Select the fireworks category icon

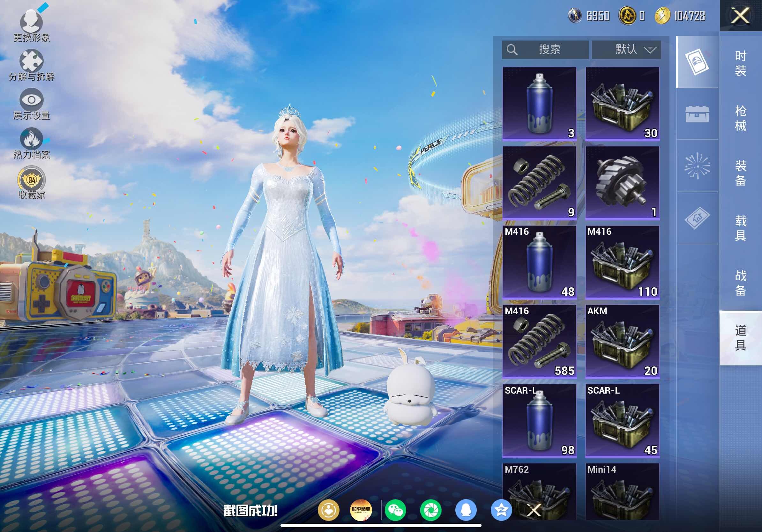[697, 166]
